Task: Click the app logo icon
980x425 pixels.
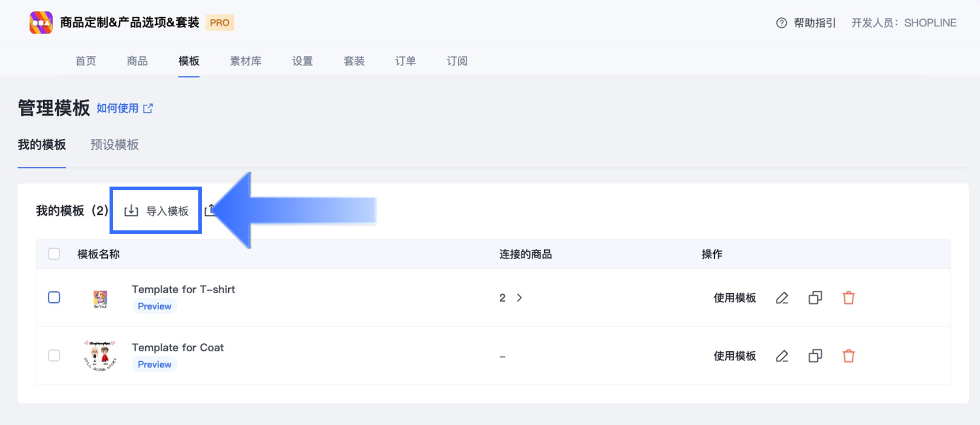Action: pos(41,22)
